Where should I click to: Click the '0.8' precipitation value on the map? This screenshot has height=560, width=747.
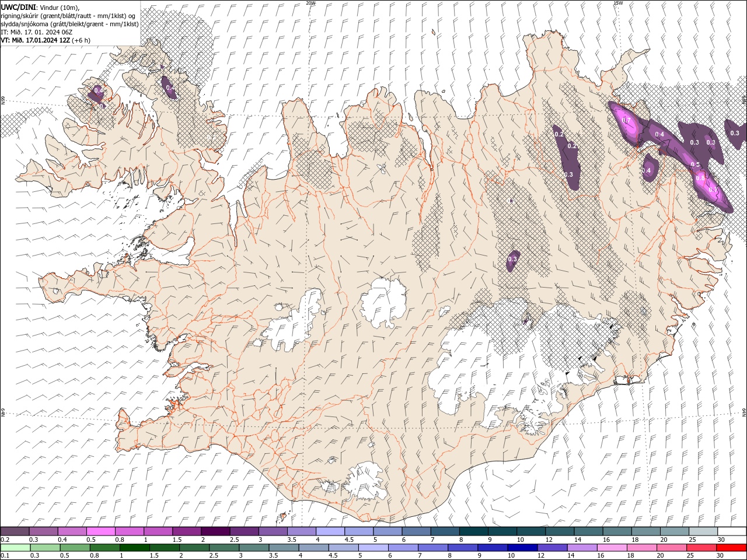tap(700, 177)
